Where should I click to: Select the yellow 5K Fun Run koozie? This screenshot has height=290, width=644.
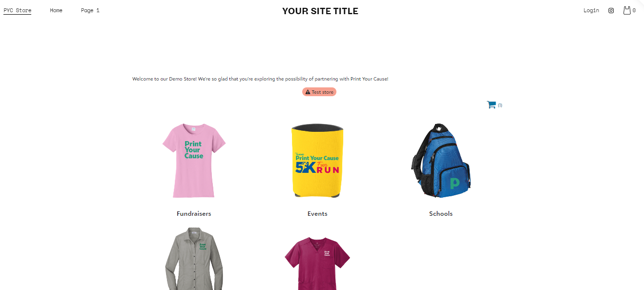(x=317, y=161)
